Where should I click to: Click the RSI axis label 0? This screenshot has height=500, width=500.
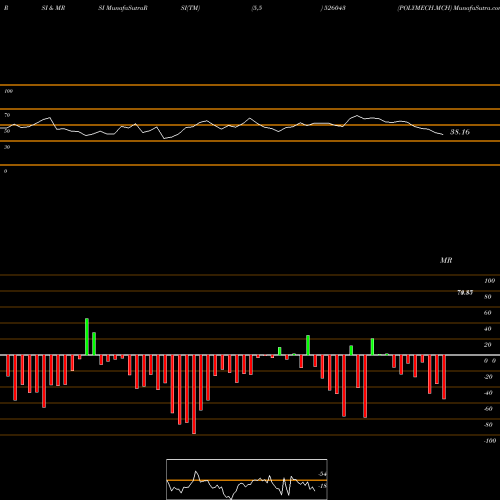click(x=5, y=171)
